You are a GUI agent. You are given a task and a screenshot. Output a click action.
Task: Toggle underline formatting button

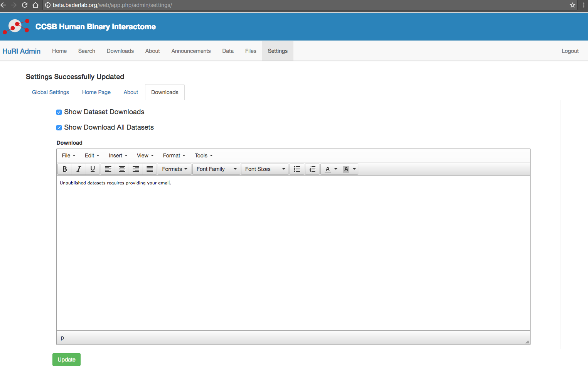point(93,169)
